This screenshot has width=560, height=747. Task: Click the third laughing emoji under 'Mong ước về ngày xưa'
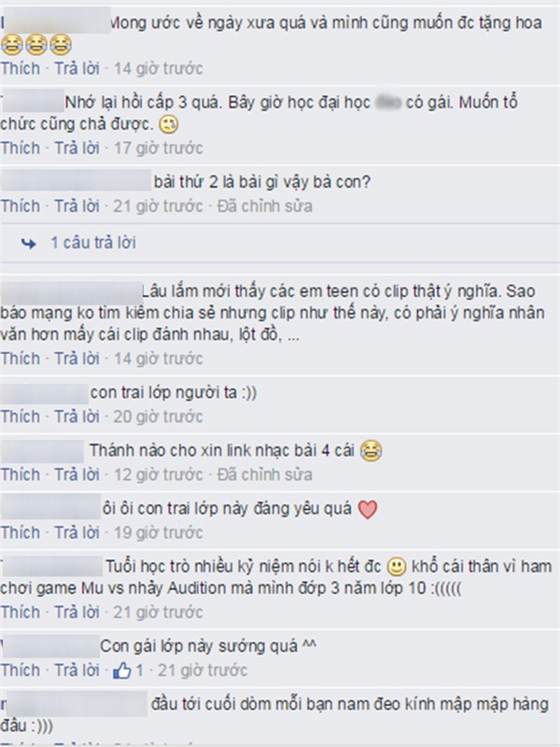[x=61, y=45]
